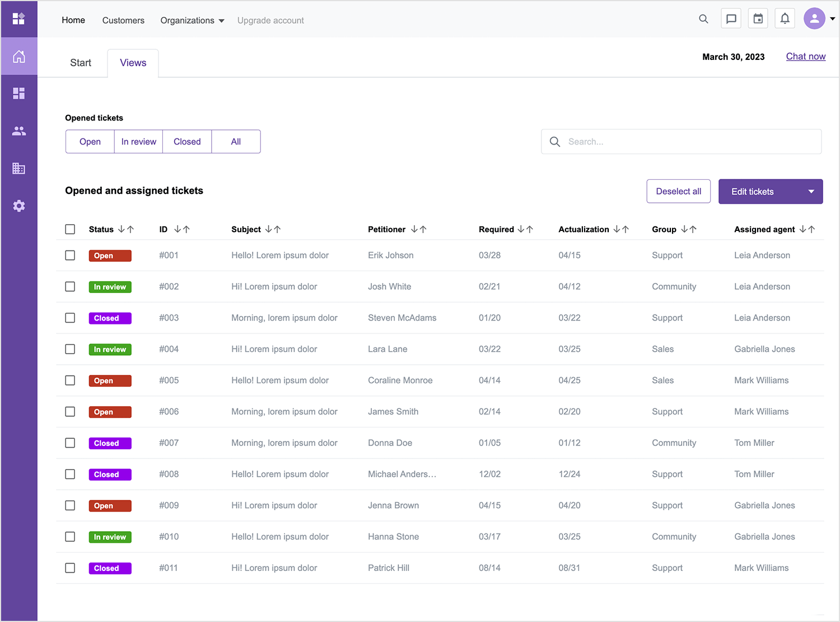
Task: Expand the user account menu arrow
Action: click(832, 18)
